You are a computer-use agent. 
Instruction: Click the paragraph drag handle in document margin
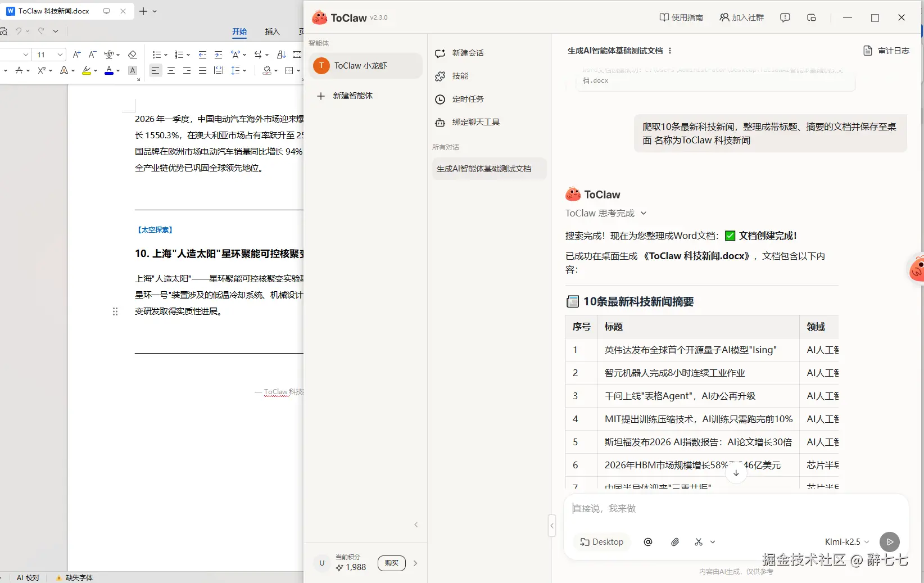(115, 311)
